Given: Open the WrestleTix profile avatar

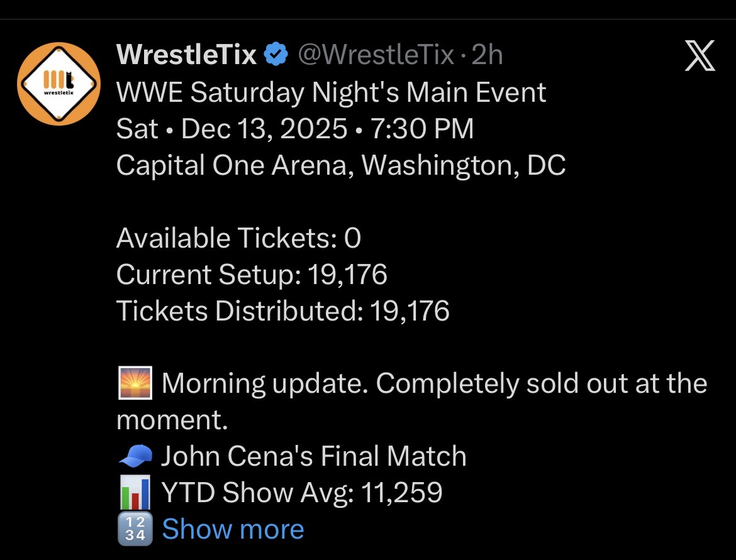Looking at the screenshot, I should click(59, 84).
